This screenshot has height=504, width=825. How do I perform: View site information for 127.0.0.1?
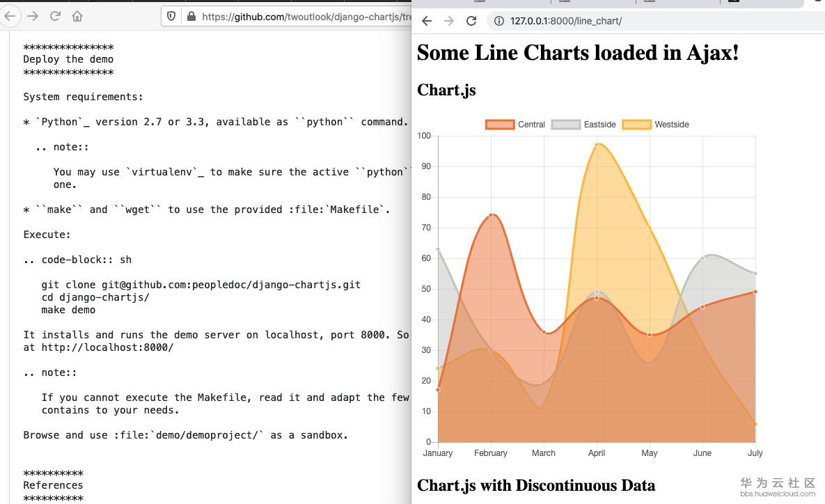(499, 21)
